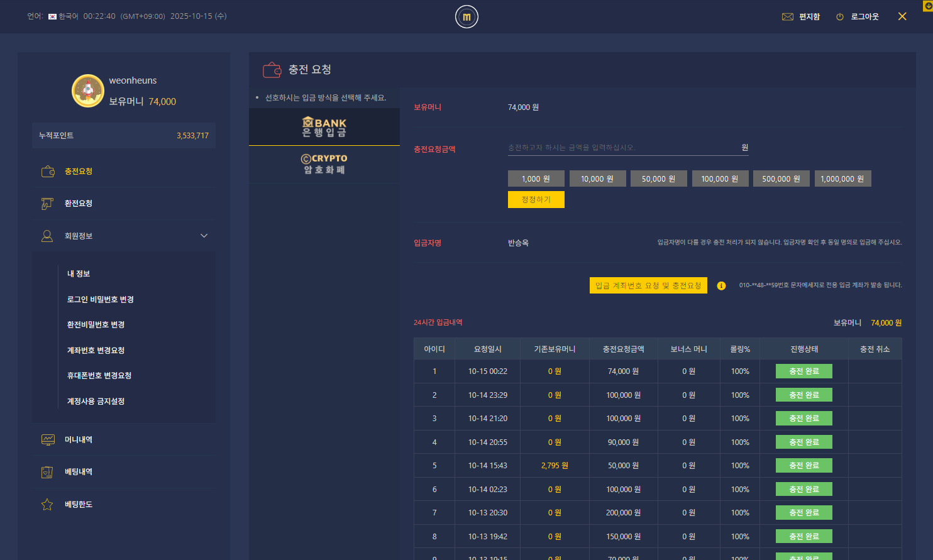Collapse the 회원정보 chevron arrow
The image size is (933, 560).
click(x=204, y=236)
